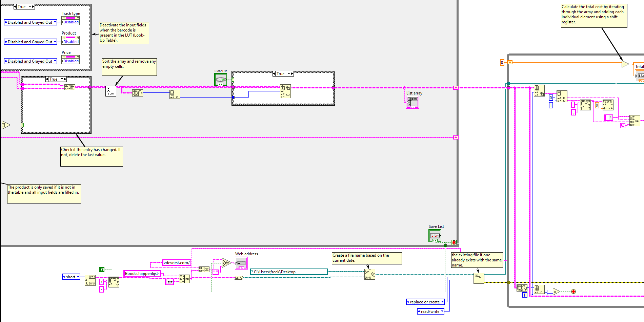Screen dimensions: 644x322
Task: Open the 'replace or create' enum dropdown
Action: point(425,302)
